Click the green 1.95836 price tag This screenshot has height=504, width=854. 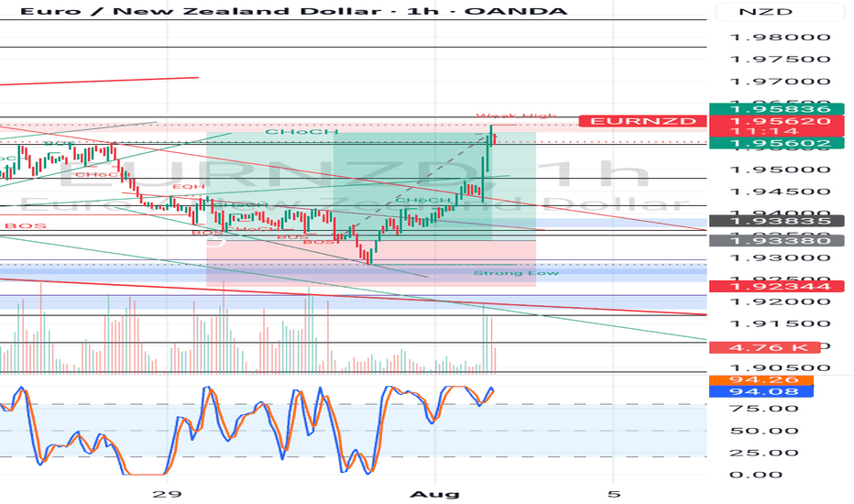(777, 109)
